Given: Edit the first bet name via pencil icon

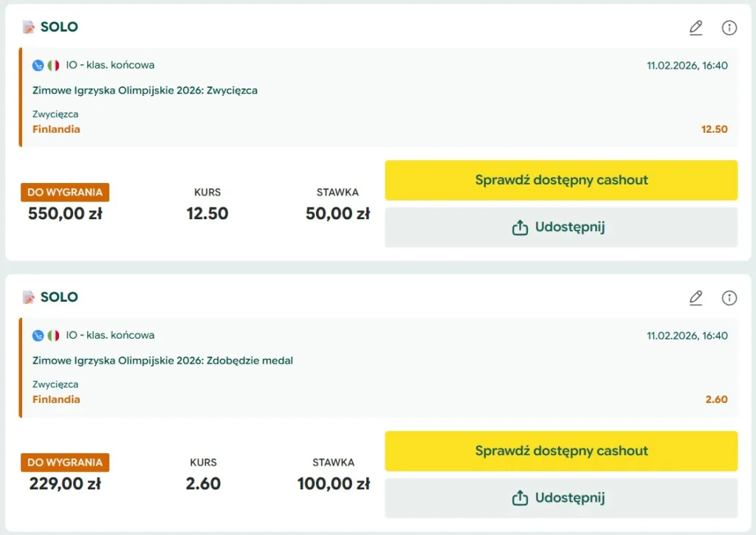Looking at the screenshot, I should pos(695,27).
